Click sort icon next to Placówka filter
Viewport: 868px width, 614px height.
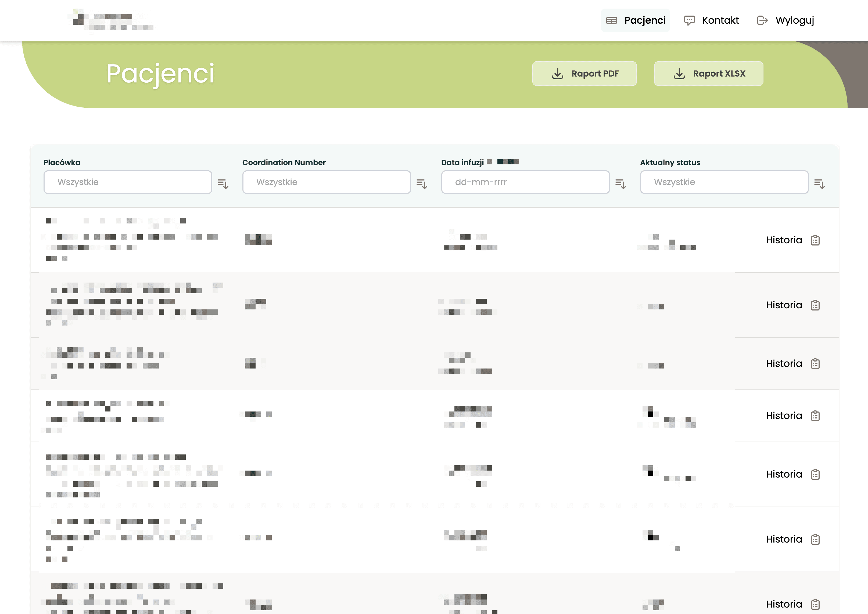point(223,184)
